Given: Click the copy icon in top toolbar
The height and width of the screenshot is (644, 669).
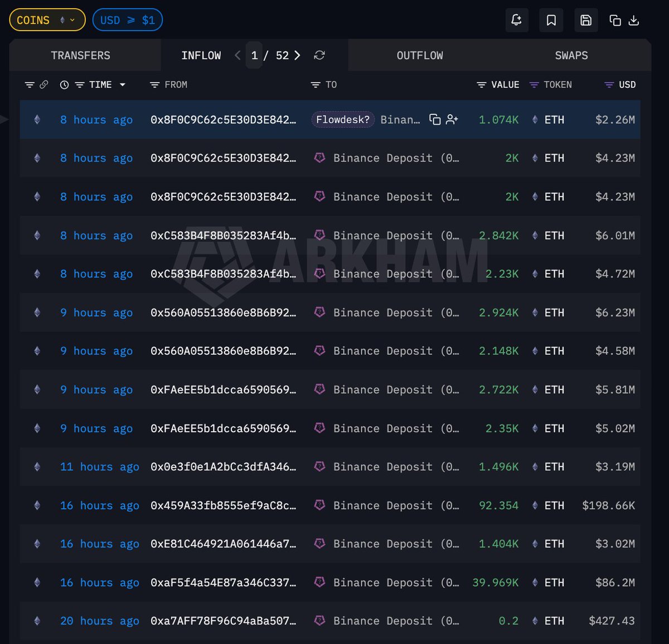Looking at the screenshot, I should pyautogui.click(x=615, y=20).
